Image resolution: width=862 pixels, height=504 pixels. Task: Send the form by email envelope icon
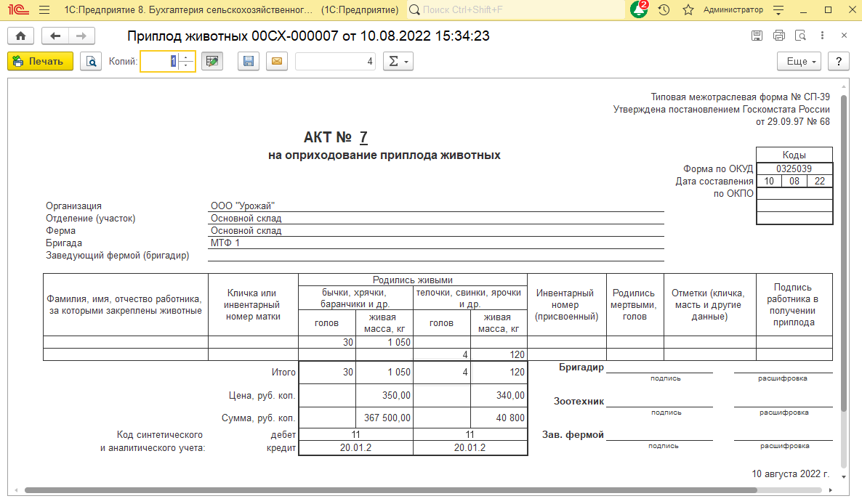[276, 62]
